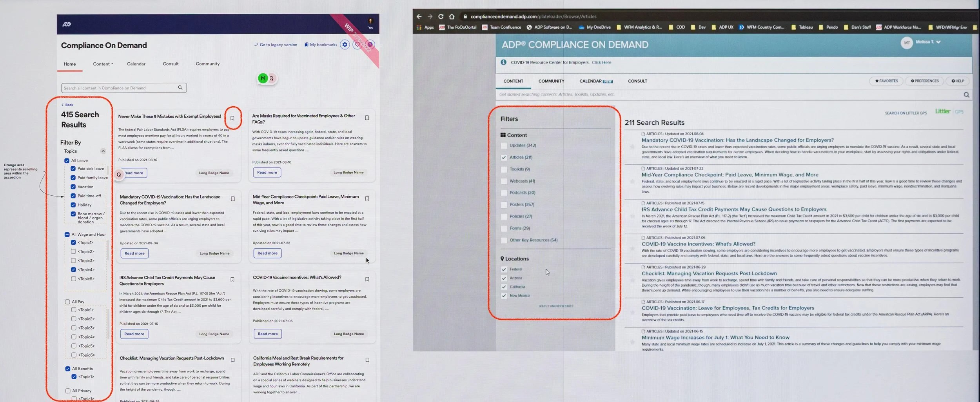Viewport: 980px width, 402px height.
Task: Toggle the 'All Wage and Hour' checkbox
Action: (67, 235)
